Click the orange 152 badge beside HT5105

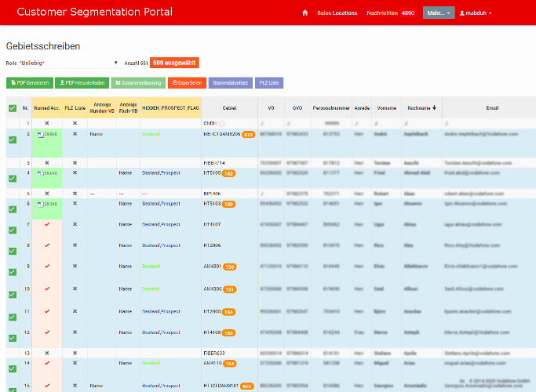[229, 172]
